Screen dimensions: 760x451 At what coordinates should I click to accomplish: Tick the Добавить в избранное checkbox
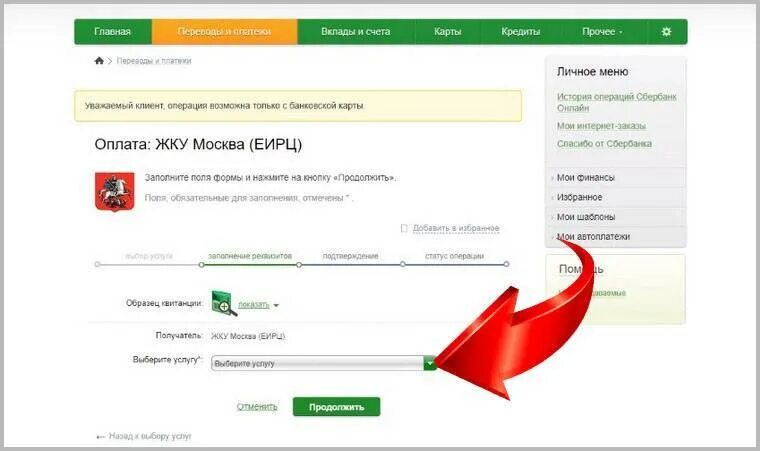404,228
